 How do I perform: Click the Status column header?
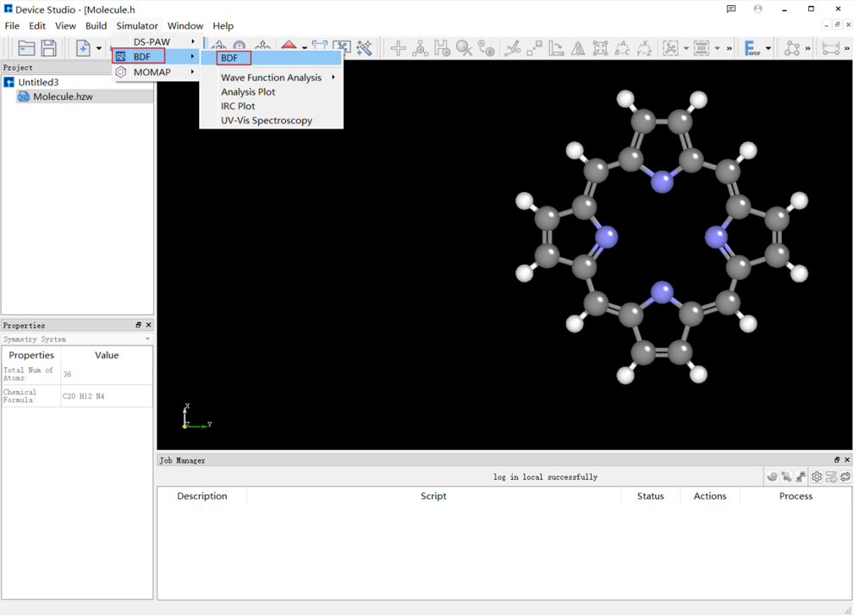(x=650, y=496)
